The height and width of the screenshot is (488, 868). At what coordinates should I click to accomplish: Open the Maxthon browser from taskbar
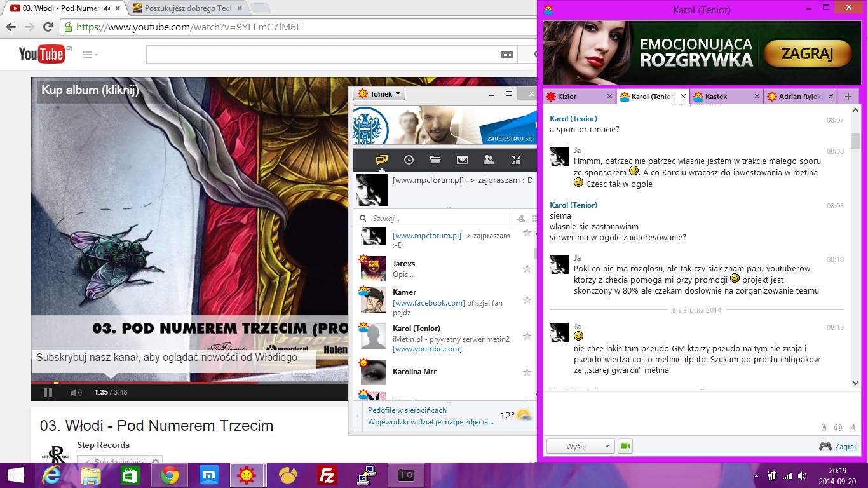[208, 475]
